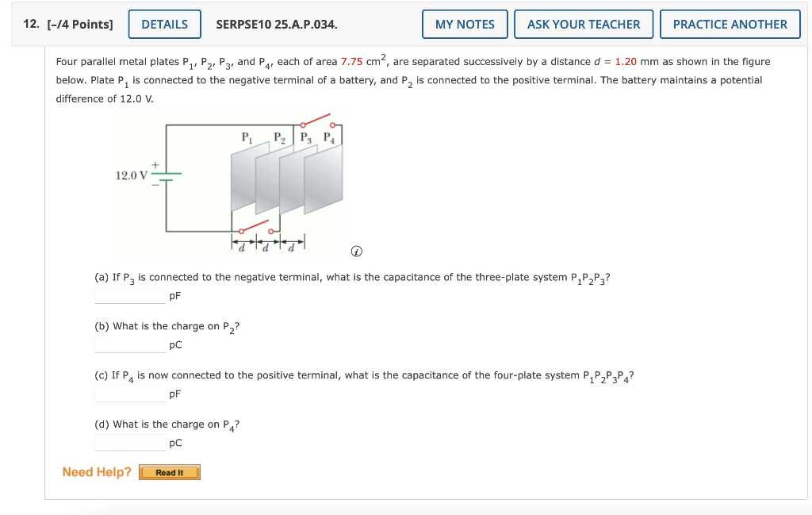Click the 12.0 V battery label in figure
Screen dimensions: 812x515
[x=131, y=176]
